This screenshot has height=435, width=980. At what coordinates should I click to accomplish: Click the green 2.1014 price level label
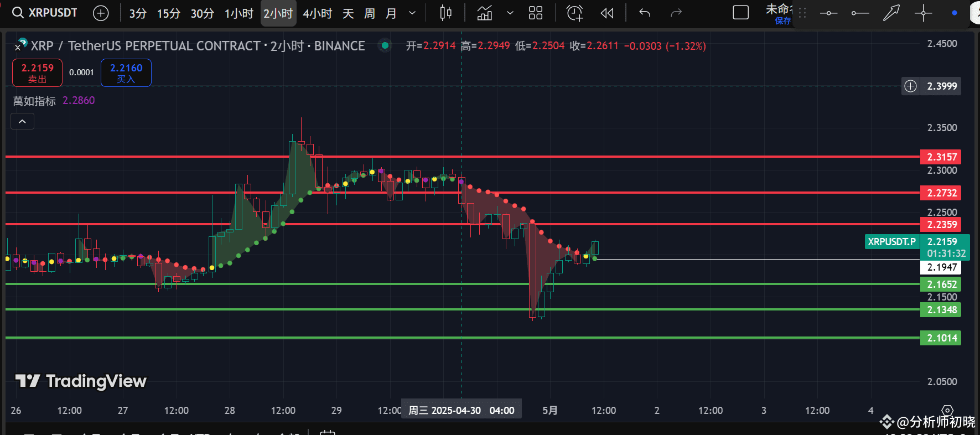(x=941, y=338)
